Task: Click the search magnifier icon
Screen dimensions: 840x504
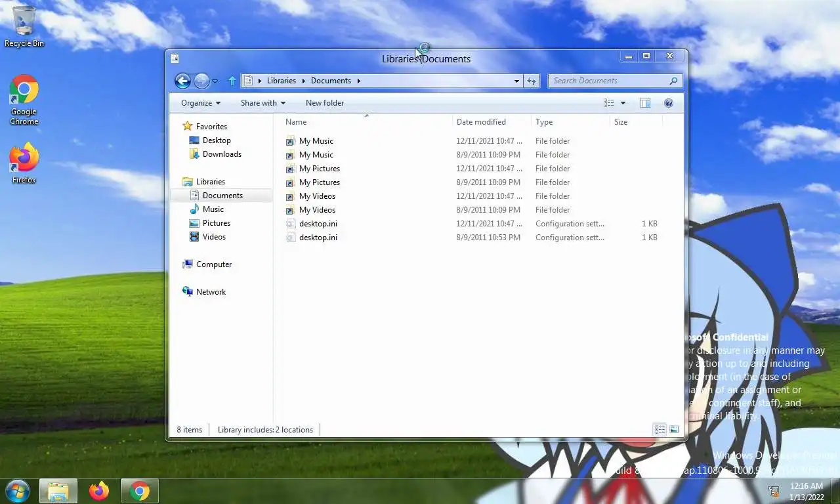Action: coord(673,81)
